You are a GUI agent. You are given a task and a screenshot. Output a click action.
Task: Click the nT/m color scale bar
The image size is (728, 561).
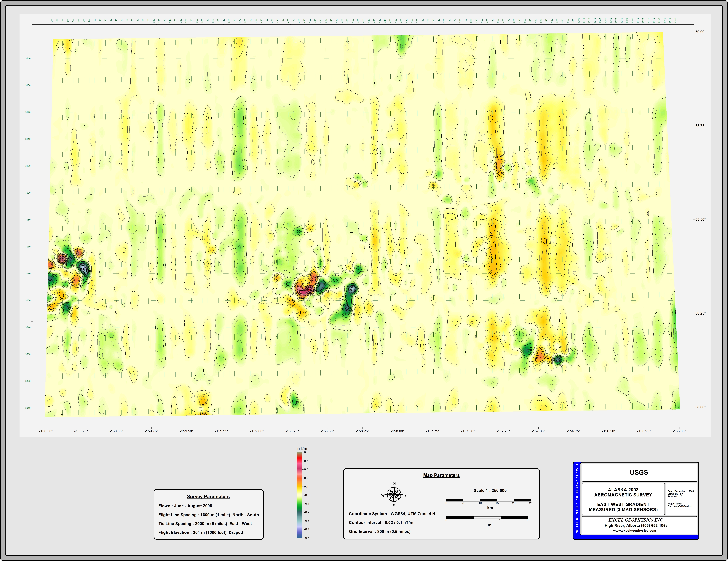tap(299, 495)
